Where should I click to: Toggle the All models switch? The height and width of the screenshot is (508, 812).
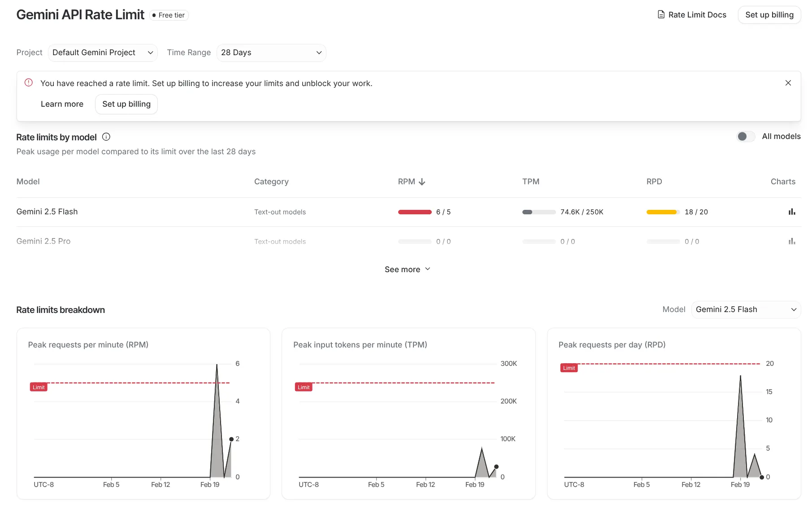746,136
